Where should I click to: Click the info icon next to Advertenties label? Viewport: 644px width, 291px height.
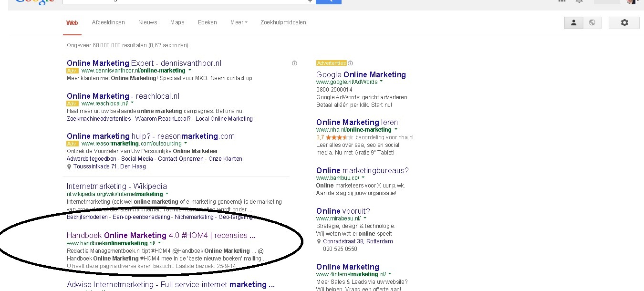tap(351, 63)
